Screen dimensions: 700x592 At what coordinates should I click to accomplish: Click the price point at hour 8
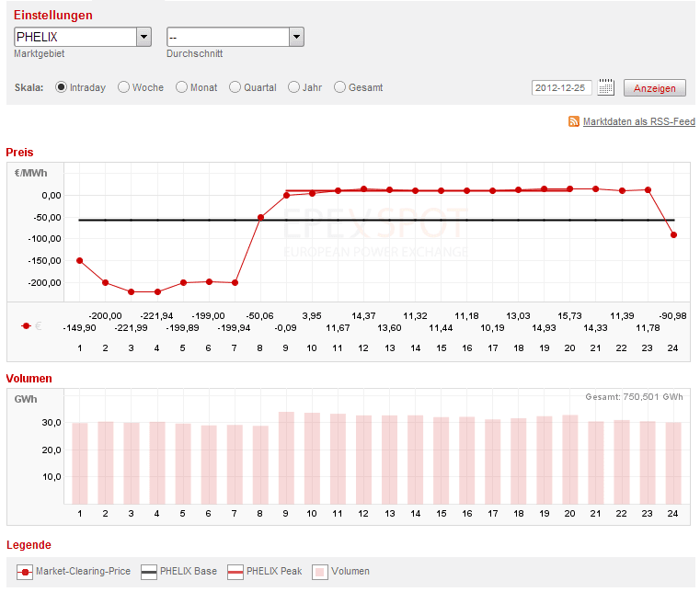[x=260, y=218]
